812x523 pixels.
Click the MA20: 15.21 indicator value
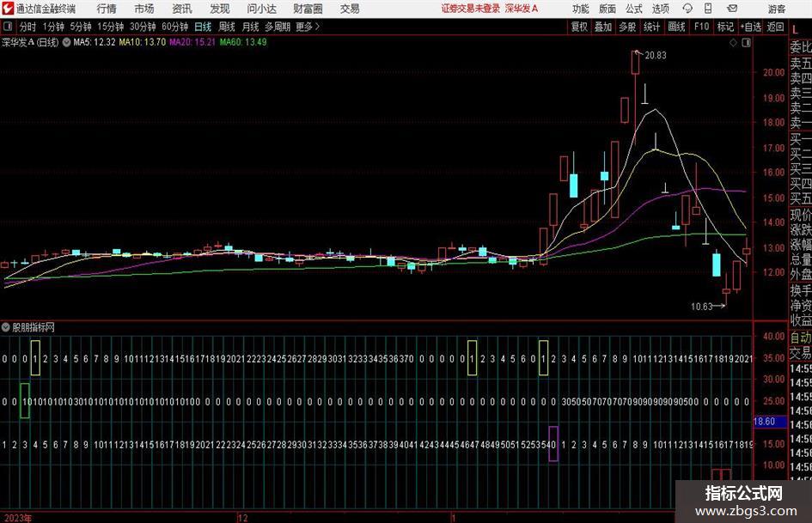192,42
